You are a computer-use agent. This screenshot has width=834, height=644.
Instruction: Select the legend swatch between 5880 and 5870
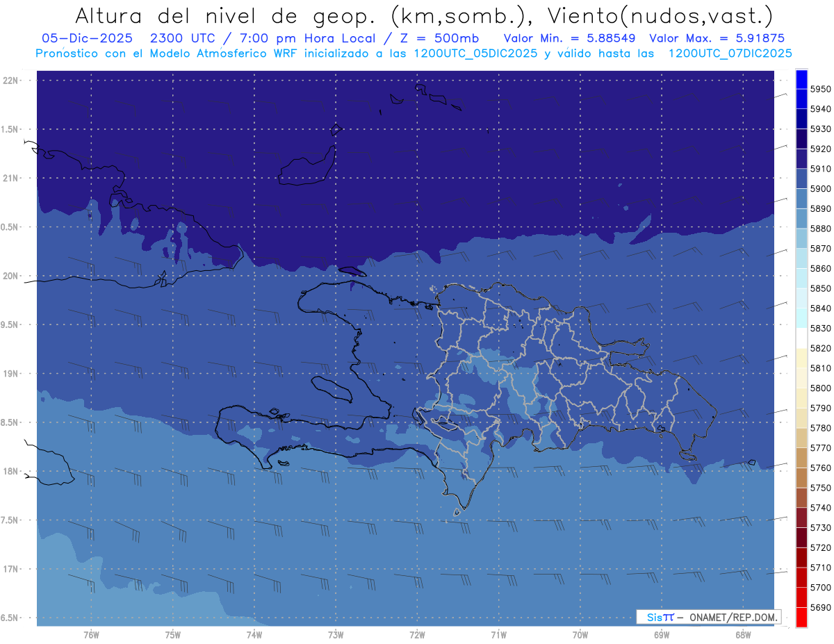coord(801,238)
